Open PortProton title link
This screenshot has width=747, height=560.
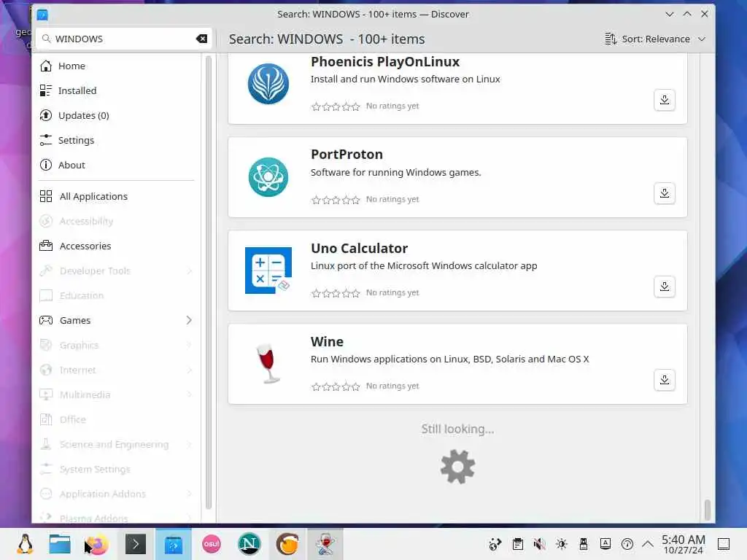pyautogui.click(x=347, y=155)
